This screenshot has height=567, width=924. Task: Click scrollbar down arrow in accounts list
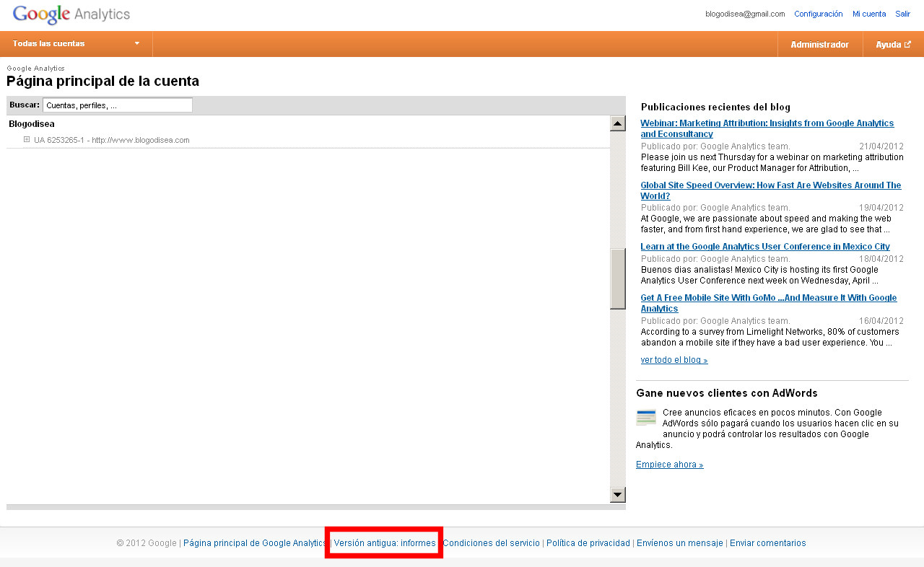click(x=618, y=495)
